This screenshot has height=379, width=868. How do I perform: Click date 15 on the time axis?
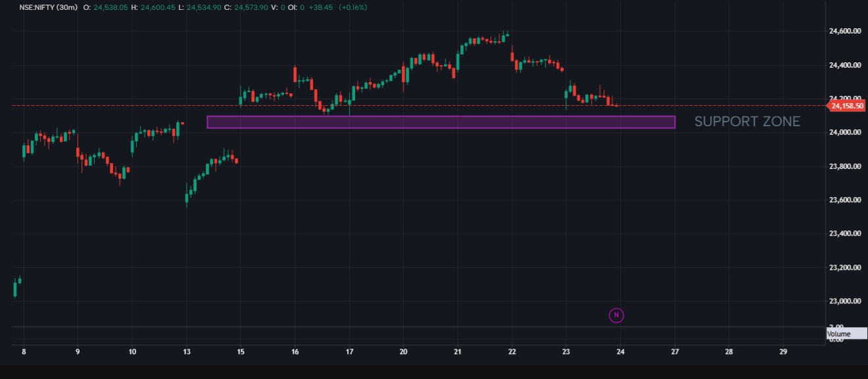pyautogui.click(x=241, y=351)
